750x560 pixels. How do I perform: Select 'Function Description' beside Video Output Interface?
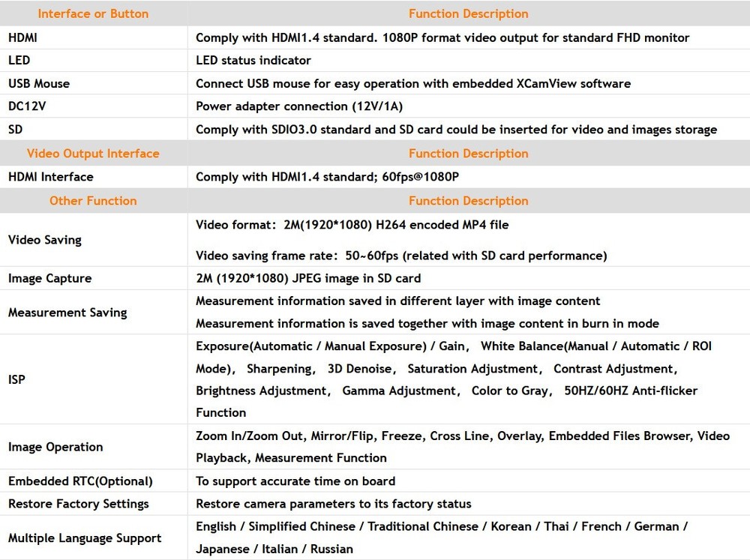pos(469,153)
